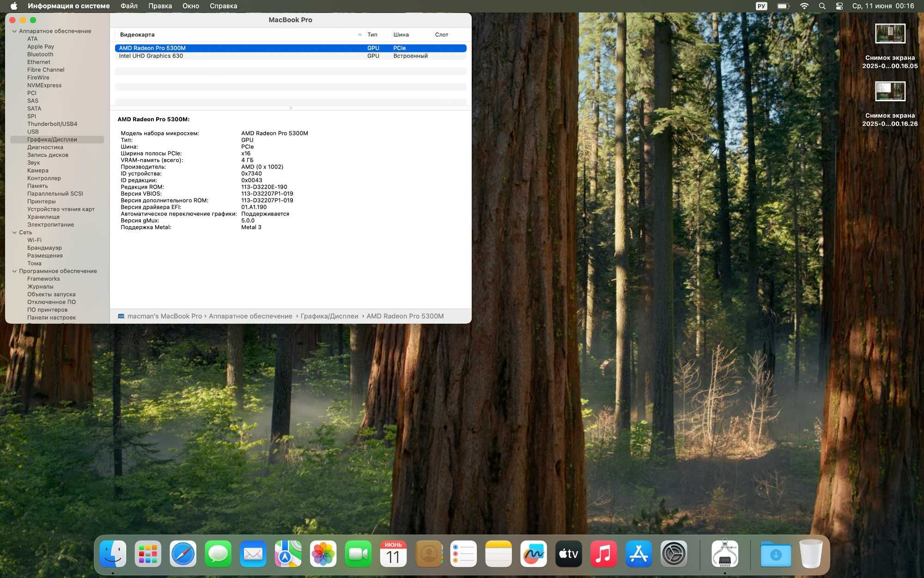Viewport: 924px width, 578px height.
Task: Open screenshot thumbnail 00.16.05 on desktop
Action: 890,34
